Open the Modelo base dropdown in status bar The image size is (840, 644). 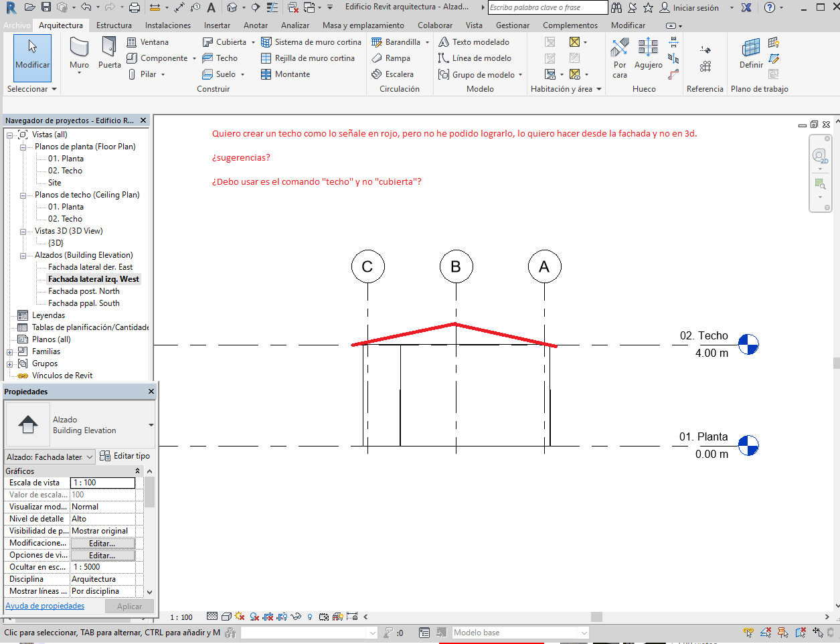(582, 631)
